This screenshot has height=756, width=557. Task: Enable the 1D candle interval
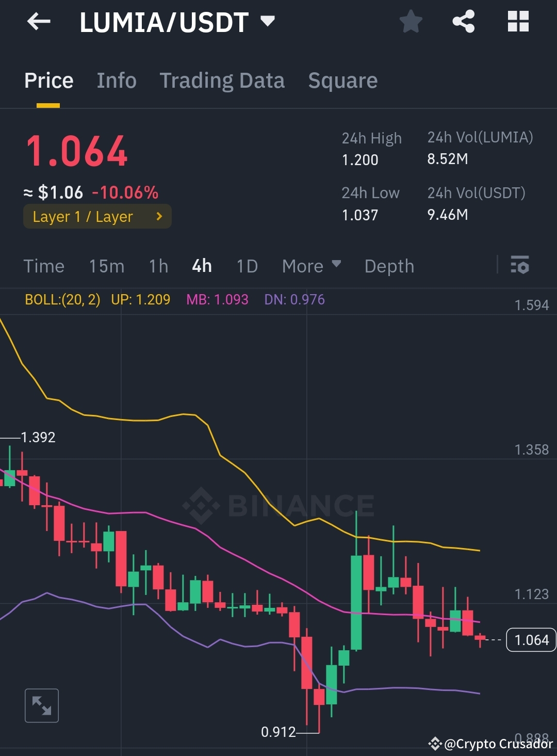247,266
